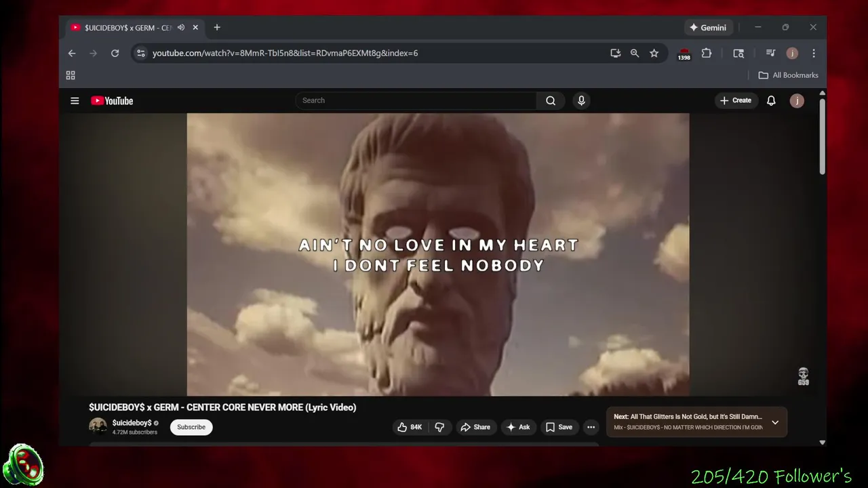This screenshot has height=488, width=868.
Task: Click the browser forward arrow
Action: point(94,53)
